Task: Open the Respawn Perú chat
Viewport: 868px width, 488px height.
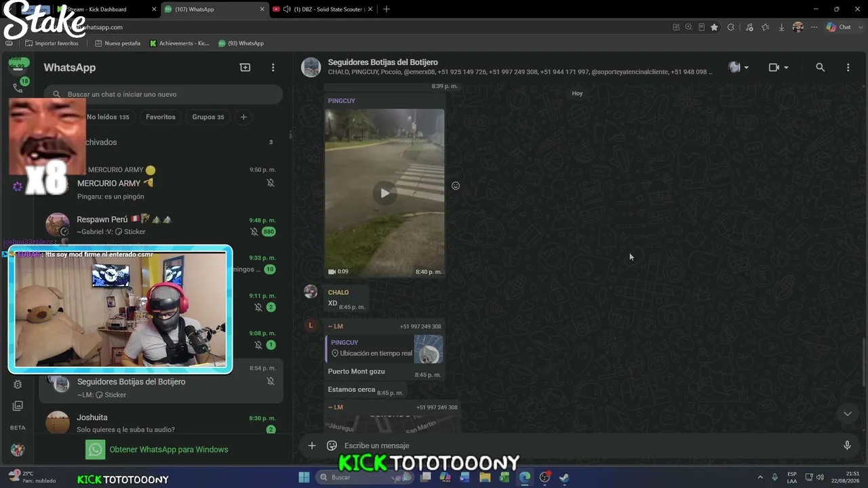Action: 163,226
